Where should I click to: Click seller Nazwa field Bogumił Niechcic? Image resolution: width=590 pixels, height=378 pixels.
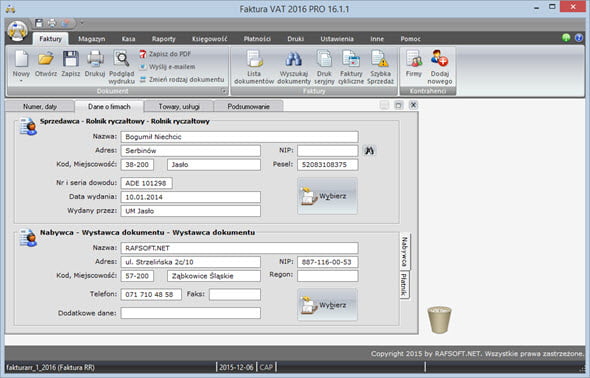pyautogui.click(x=239, y=137)
